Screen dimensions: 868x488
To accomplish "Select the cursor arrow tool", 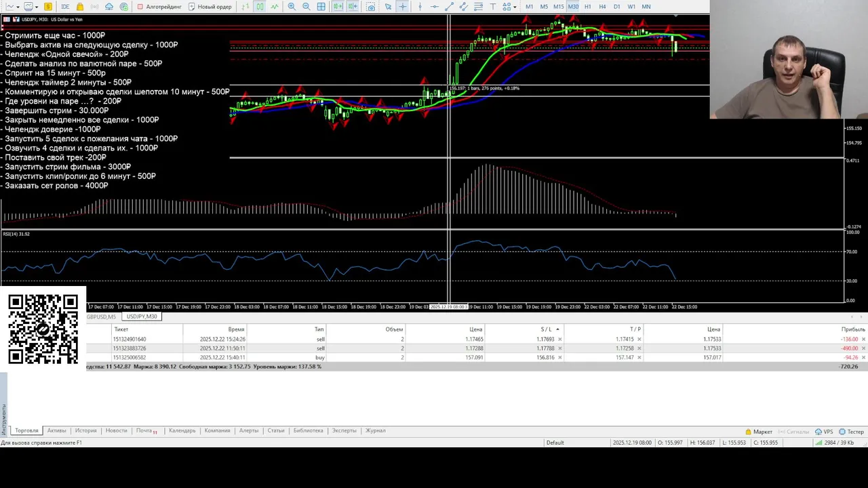I will coord(388,7).
